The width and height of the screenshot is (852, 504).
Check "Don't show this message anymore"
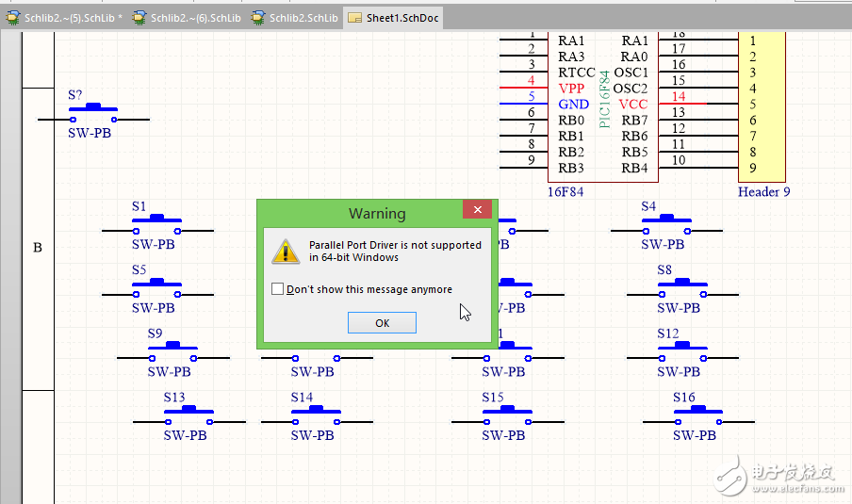[x=277, y=289]
